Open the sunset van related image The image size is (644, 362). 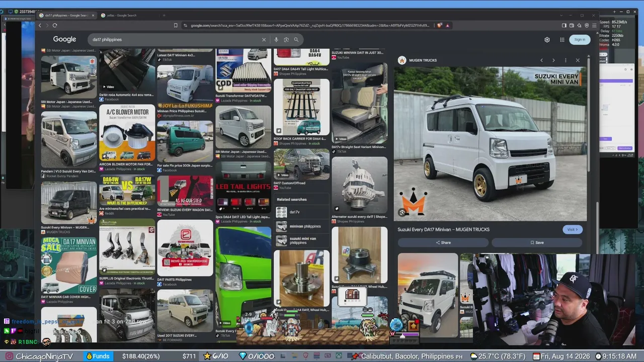click(428, 295)
